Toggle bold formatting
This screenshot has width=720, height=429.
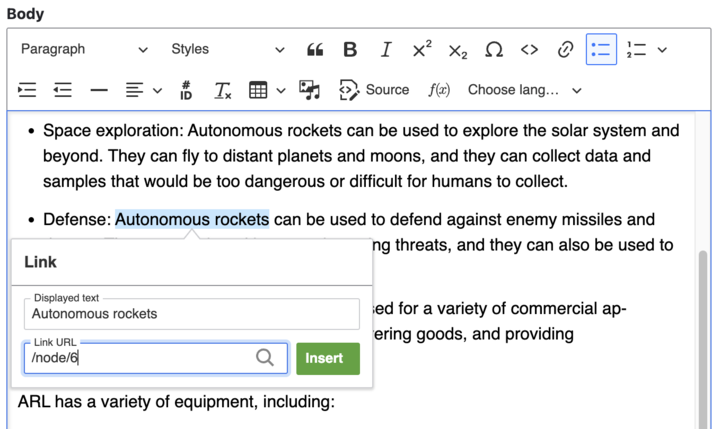click(x=350, y=49)
